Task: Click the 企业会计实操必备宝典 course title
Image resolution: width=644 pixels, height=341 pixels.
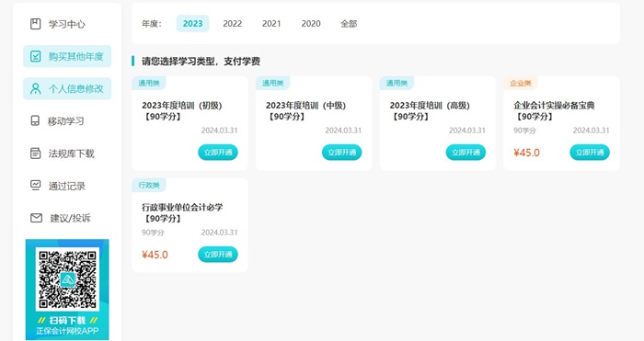Action: [x=554, y=111]
